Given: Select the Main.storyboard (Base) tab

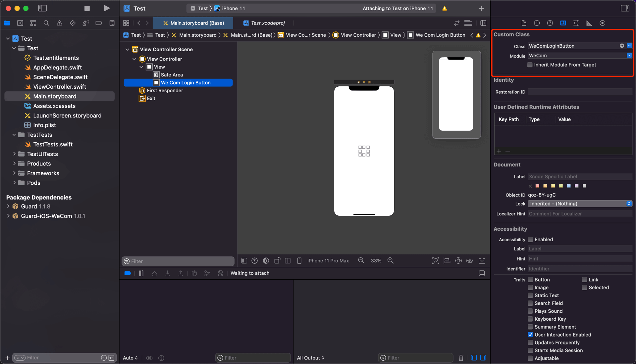Looking at the screenshot, I should 197,23.
